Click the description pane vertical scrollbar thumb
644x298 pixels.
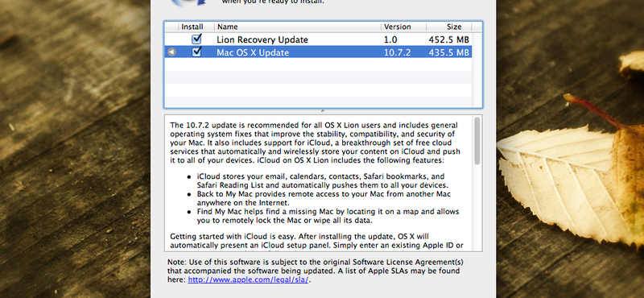(477, 141)
